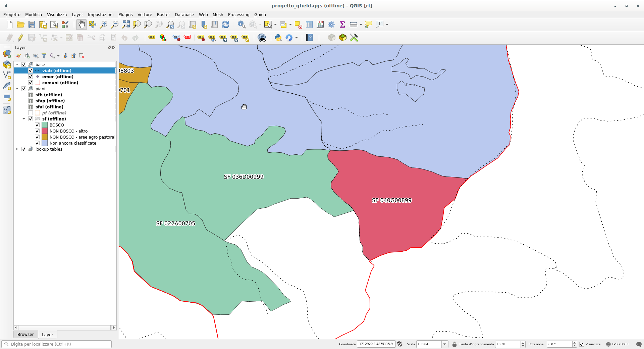This screenshot has height=349, width=644.
Task: Open the expand/collapse options dropdown in Layer panel
Action: coord(58,56)
